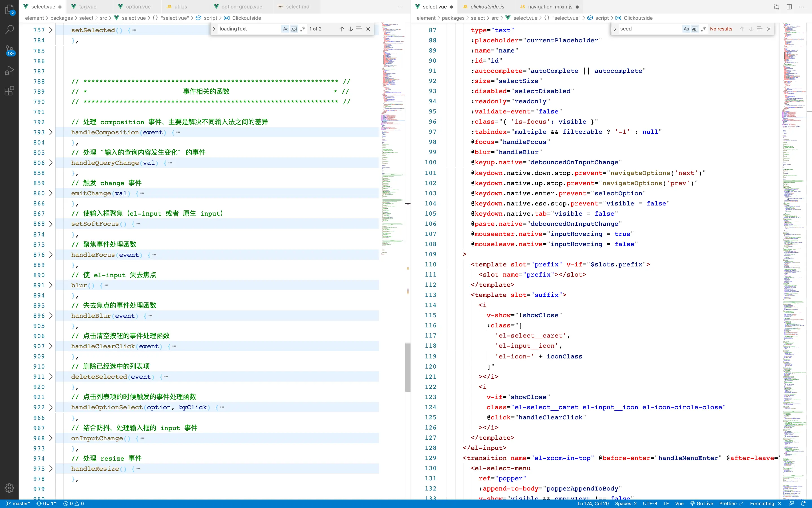Screen dimensions: 812x508
Task: Expand replace mode in loadingText find widget
Action: [214, 29]
